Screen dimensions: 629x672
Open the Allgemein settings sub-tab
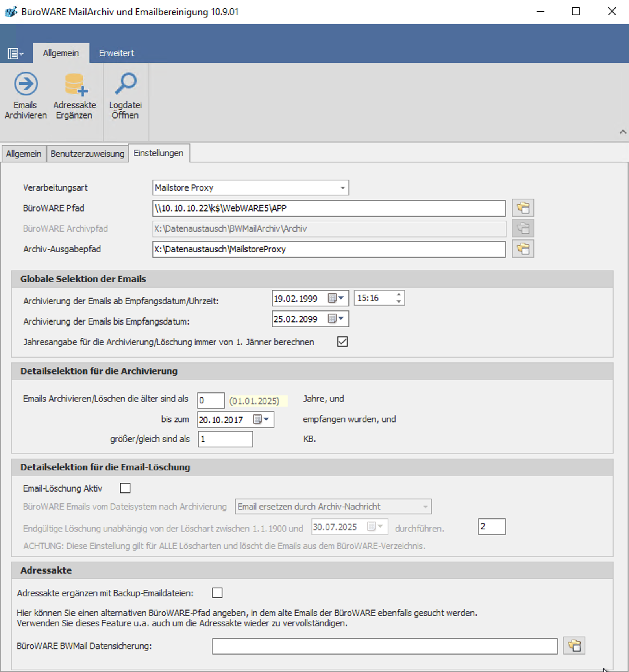point(24,154)
